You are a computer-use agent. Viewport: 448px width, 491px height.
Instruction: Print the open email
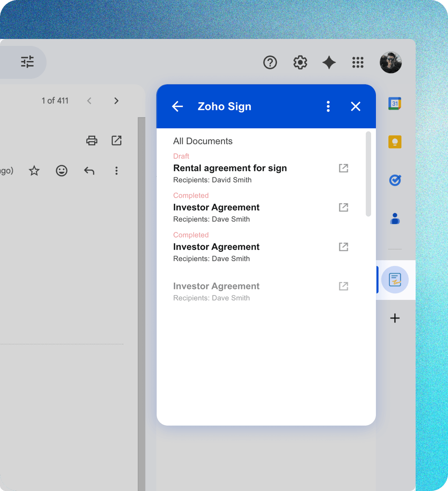(92, 140)
